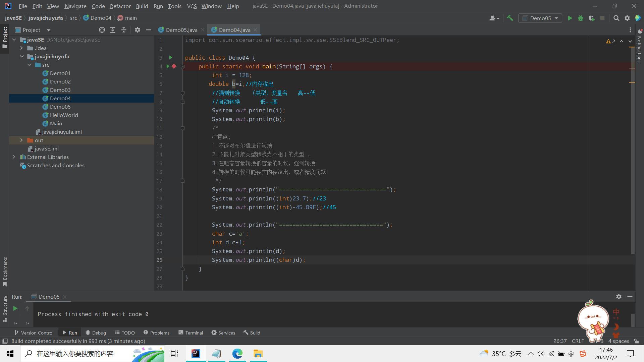Open the Refactor menu
The image size is (644, 362).
[x=120, y=6]
